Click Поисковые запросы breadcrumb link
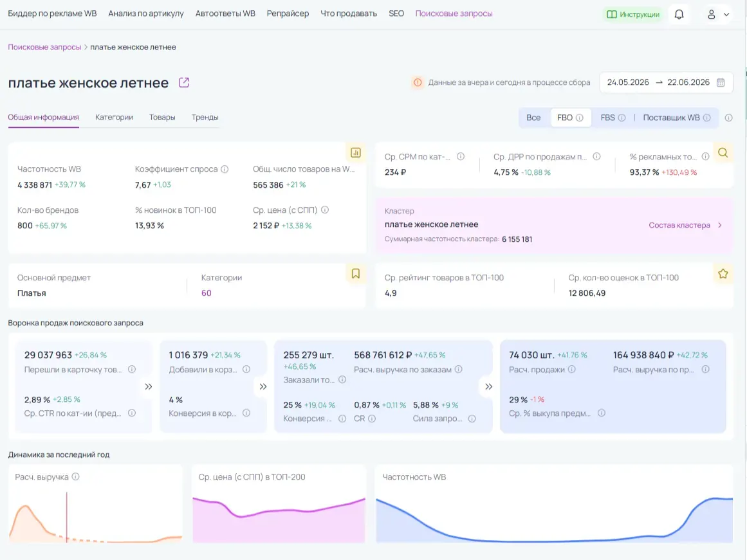 coord(44,47)
